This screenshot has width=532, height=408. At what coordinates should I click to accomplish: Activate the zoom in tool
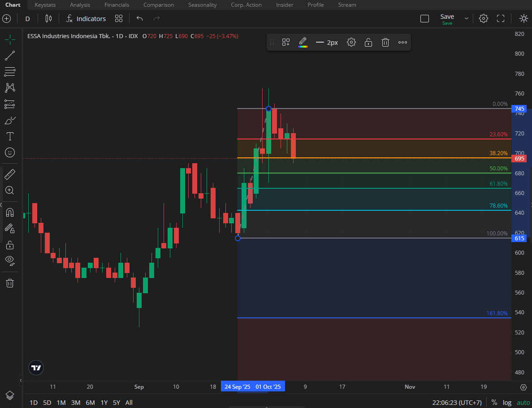point(10,191)
